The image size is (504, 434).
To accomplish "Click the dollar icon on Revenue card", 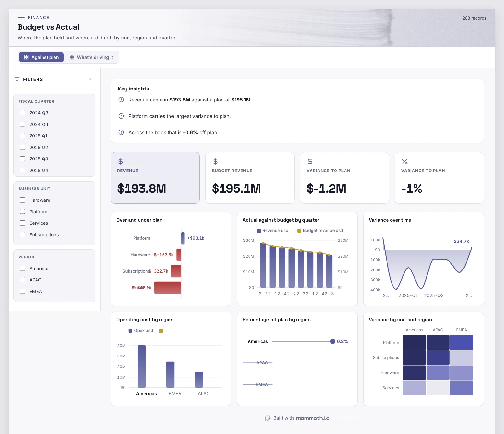I will point(121,161).
